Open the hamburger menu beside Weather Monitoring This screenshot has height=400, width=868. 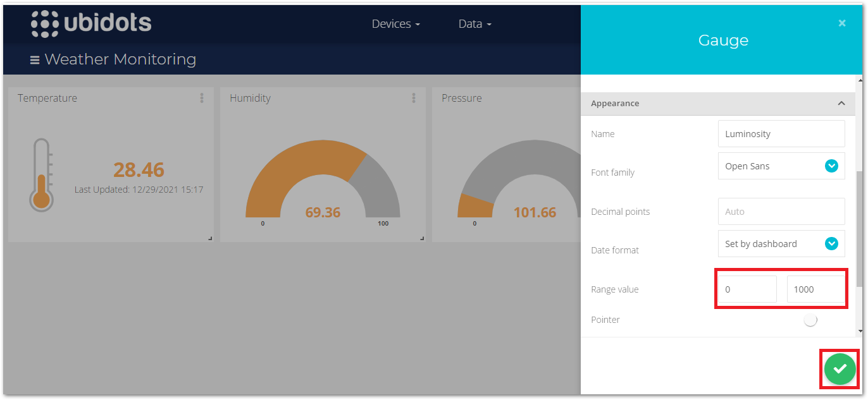(35, 60)
